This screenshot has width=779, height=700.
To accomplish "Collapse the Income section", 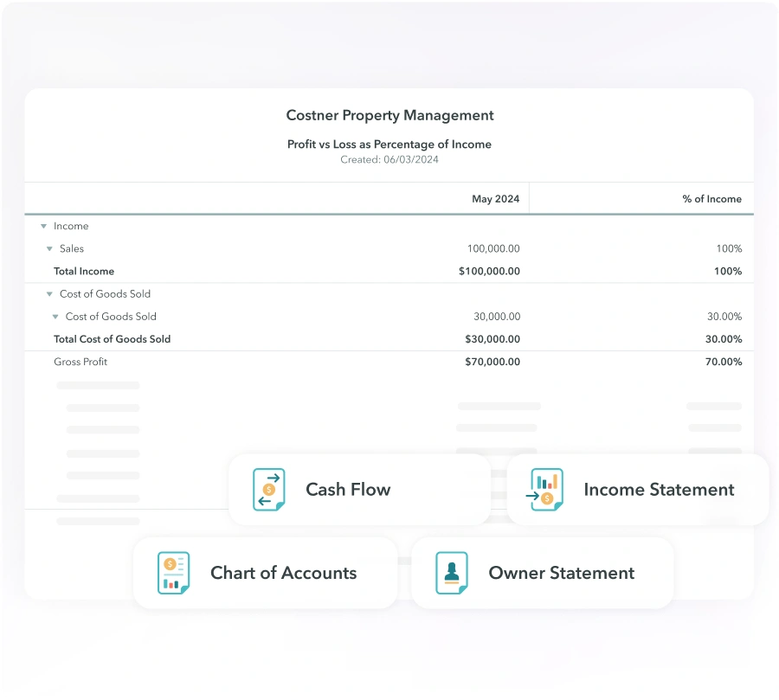I will 43,226.
